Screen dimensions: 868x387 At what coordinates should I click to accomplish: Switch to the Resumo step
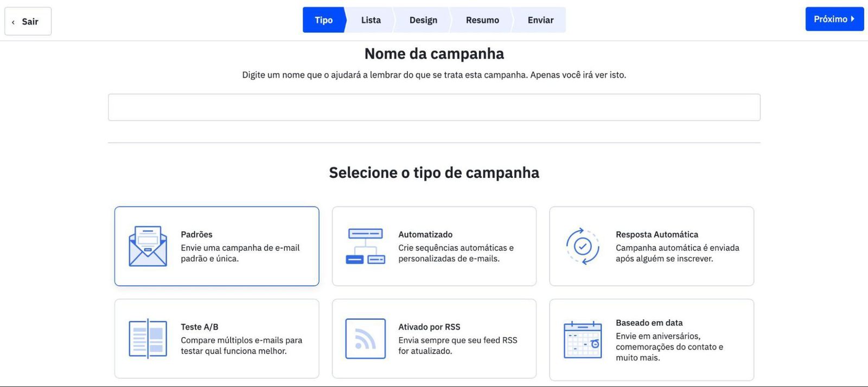(x=482, y=20)
